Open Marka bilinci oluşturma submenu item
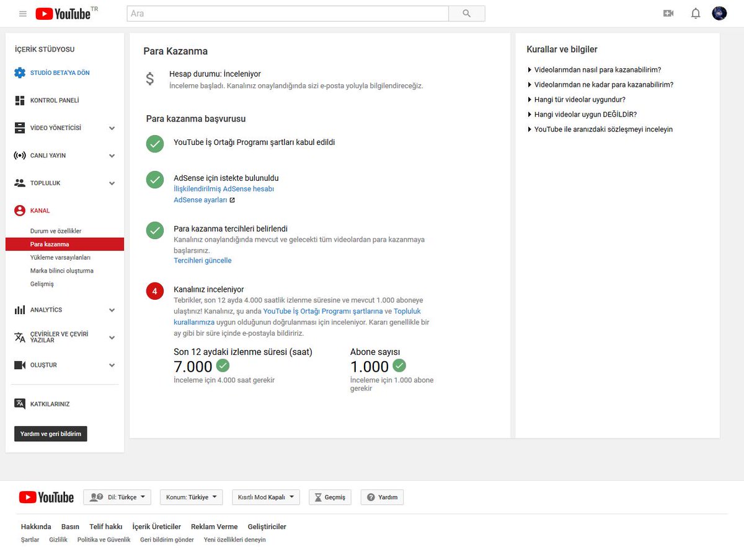The width and height of the screenshot is (744, 560). tap(62, 271)
